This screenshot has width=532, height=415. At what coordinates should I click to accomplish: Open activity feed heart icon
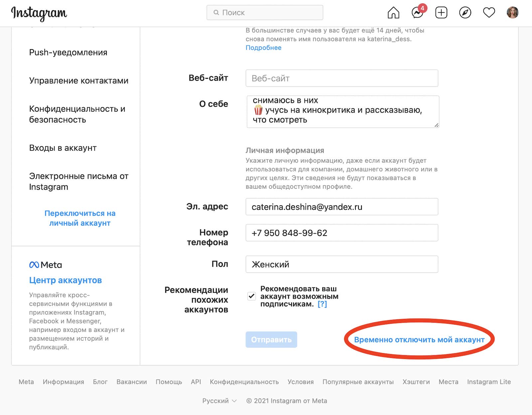pos(489,13)
